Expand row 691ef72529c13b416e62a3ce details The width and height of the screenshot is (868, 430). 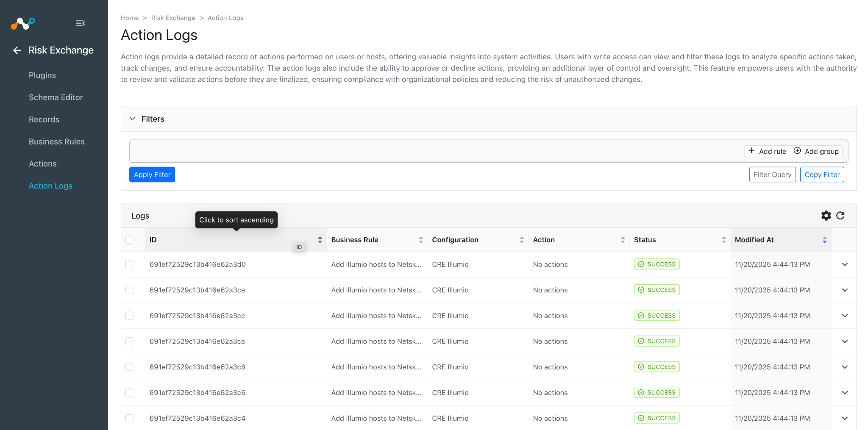[845, 290]
